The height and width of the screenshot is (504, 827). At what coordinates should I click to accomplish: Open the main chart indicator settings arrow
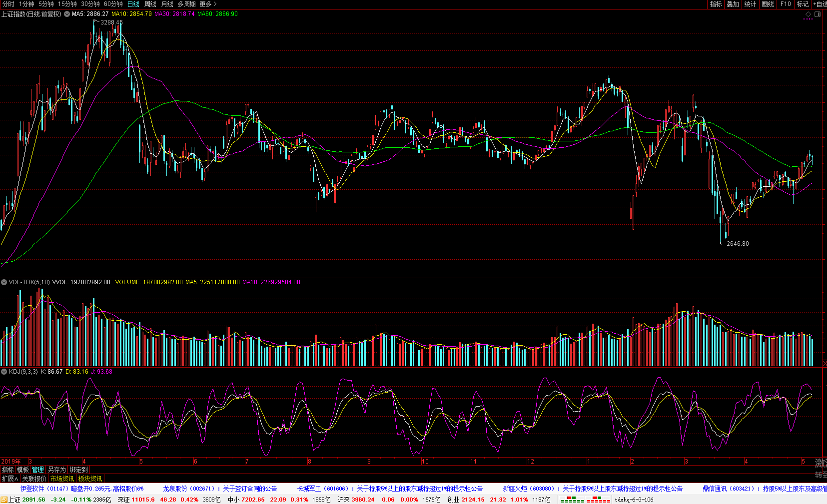(67, 14)
